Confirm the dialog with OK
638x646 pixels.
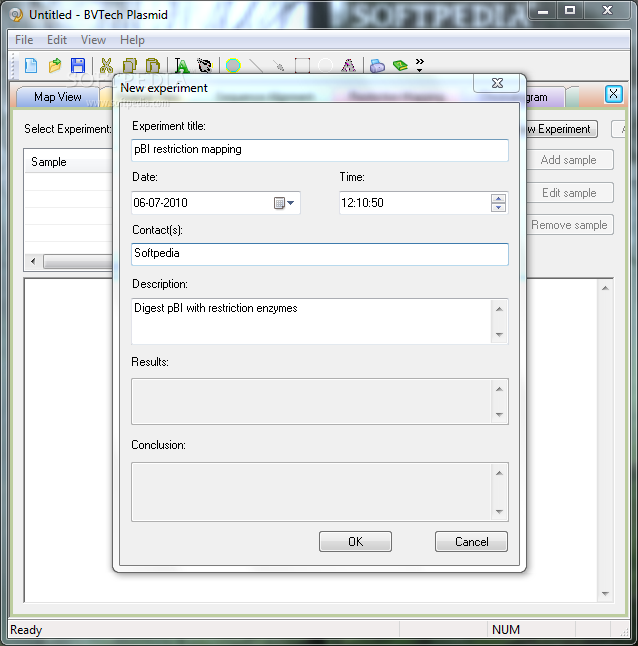(x=355, y=541)
